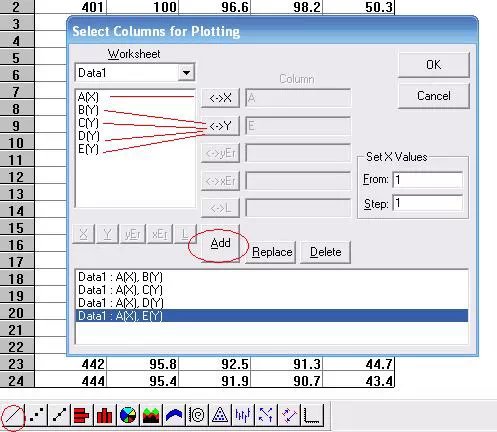The height and width of the screenshot is (432, 497).
Task: Open the Worksheet Data1 dropdown
Action: coord(186,73)
